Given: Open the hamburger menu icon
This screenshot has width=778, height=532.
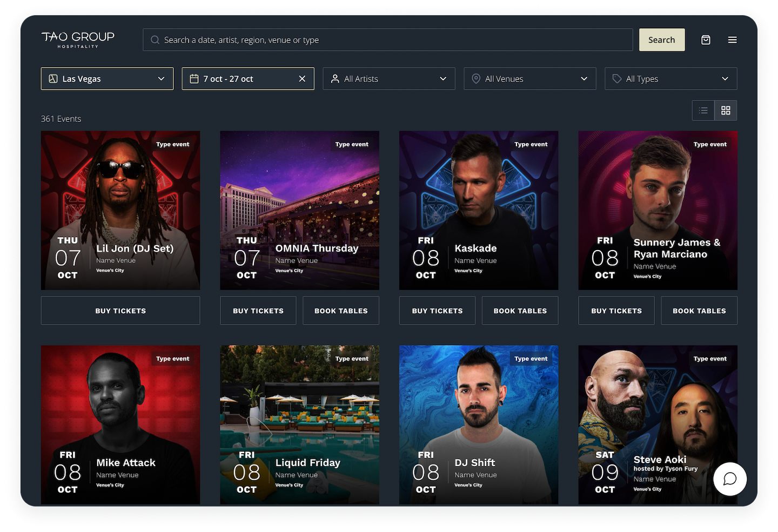Looking at the screenshot, I should pos(732,40).
